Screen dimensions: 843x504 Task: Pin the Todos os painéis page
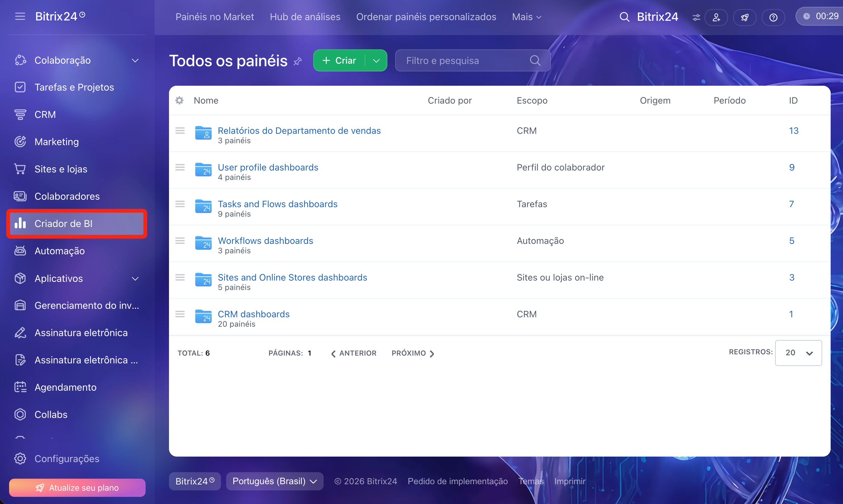(x=298, y=61)
